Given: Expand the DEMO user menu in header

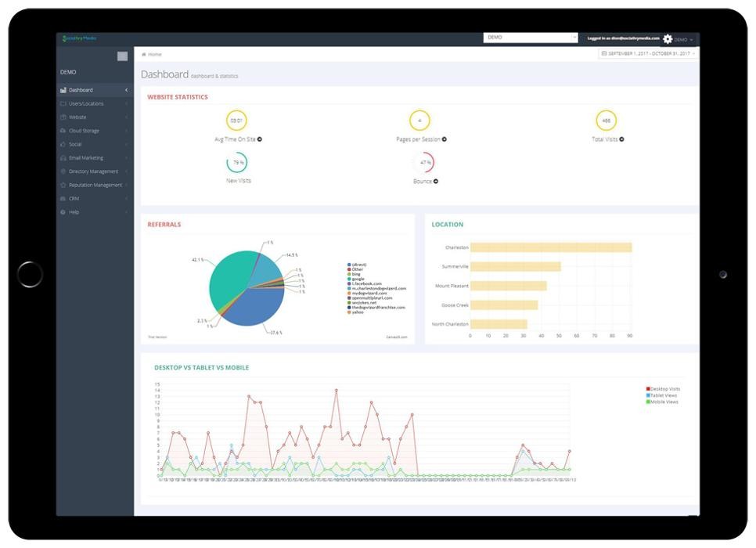Looking at the screenshot, I should 682,39.
